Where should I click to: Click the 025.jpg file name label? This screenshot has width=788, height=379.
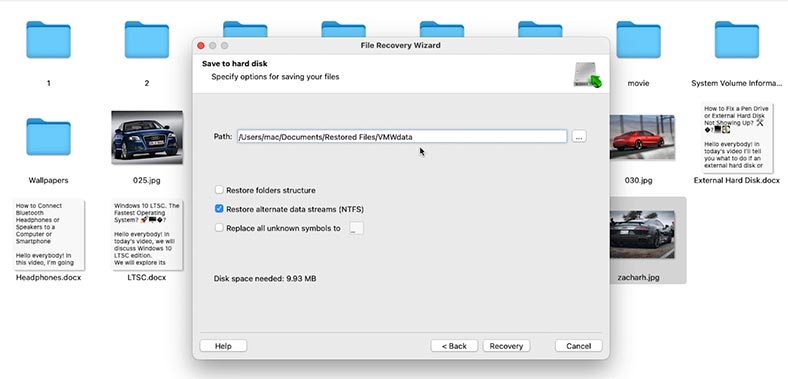point(147,180)
